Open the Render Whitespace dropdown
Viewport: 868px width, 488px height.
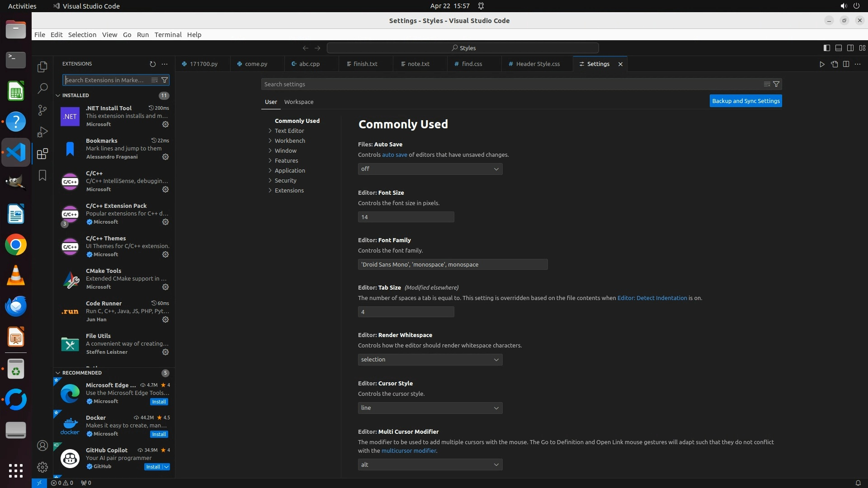click(429, 360)
